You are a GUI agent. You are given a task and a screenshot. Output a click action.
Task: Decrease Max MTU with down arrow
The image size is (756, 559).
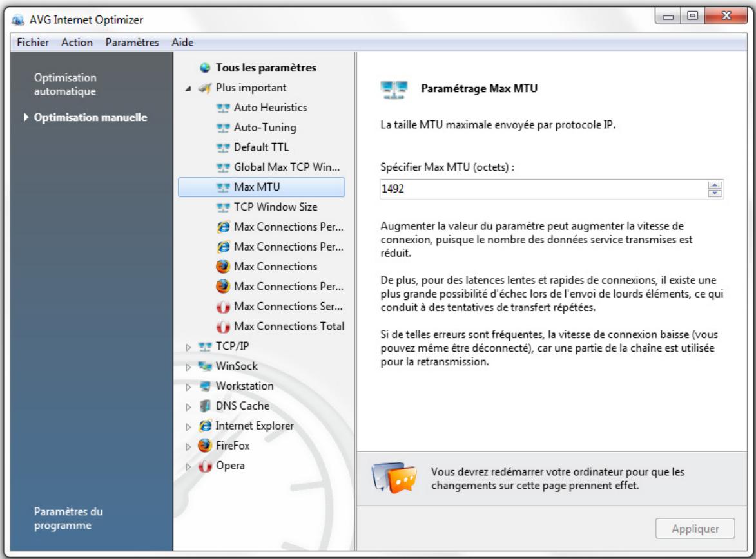[x=715, y=193]
